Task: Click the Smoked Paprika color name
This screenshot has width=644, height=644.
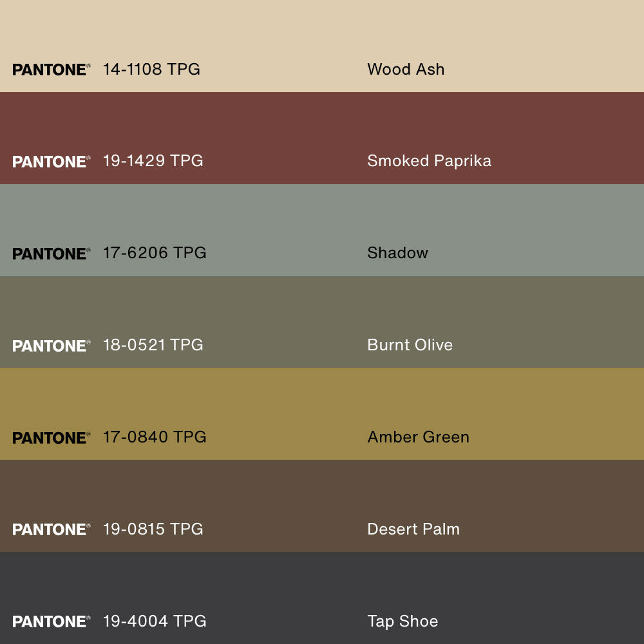Action: coord(429,161)
